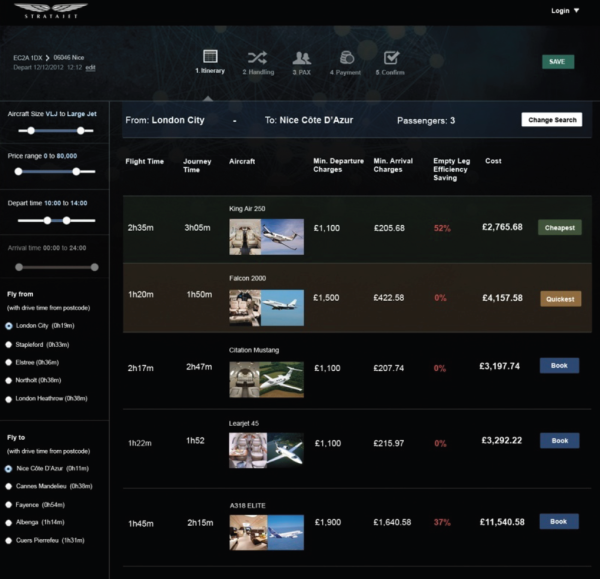The width and height of the screenshot is (600, 579).
Task: Click the edit link under departure date
Action: pyautogui.click(x=90, y=67)
